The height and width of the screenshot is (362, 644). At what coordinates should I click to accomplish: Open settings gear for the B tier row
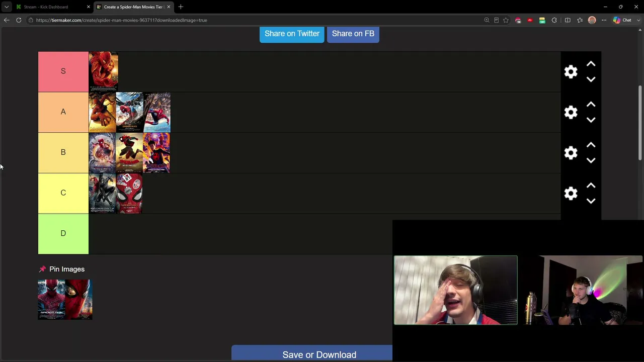point(571,153)
